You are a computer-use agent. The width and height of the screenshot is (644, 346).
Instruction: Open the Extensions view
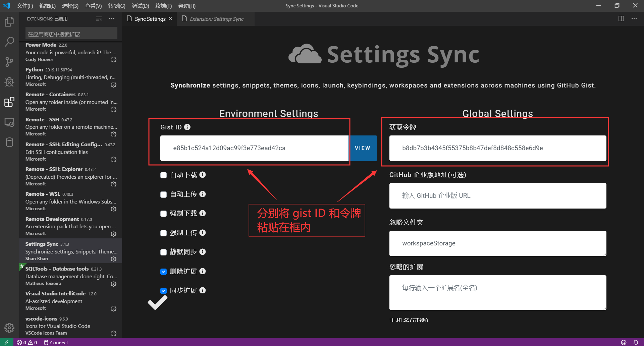[9, 102]
